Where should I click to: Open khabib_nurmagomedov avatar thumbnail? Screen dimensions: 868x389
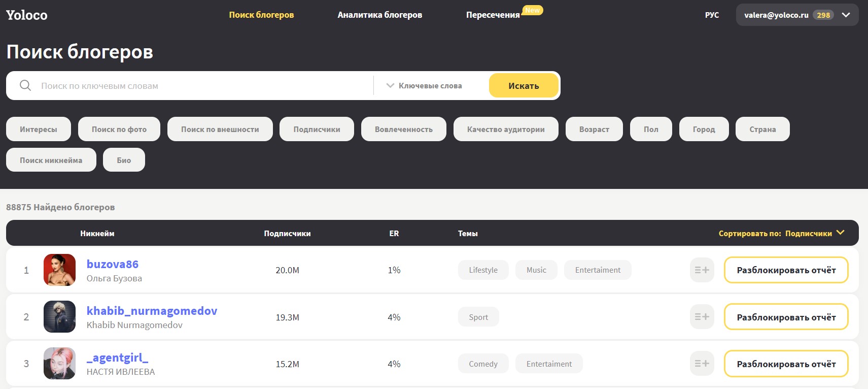(x=59, y=317)
